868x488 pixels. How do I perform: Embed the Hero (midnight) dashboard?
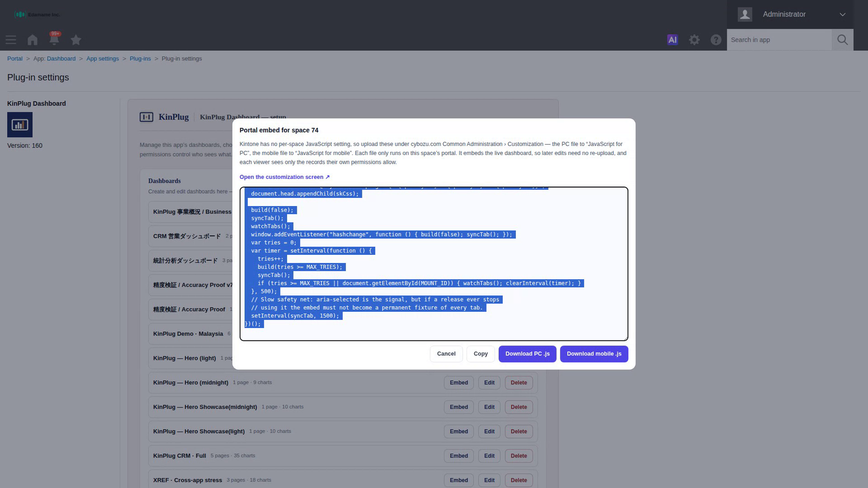(459, 383)
